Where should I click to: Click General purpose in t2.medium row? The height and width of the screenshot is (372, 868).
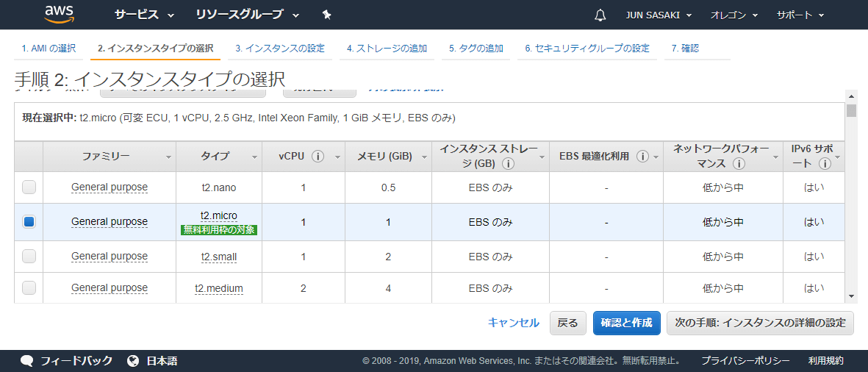(x=110, y=288)
